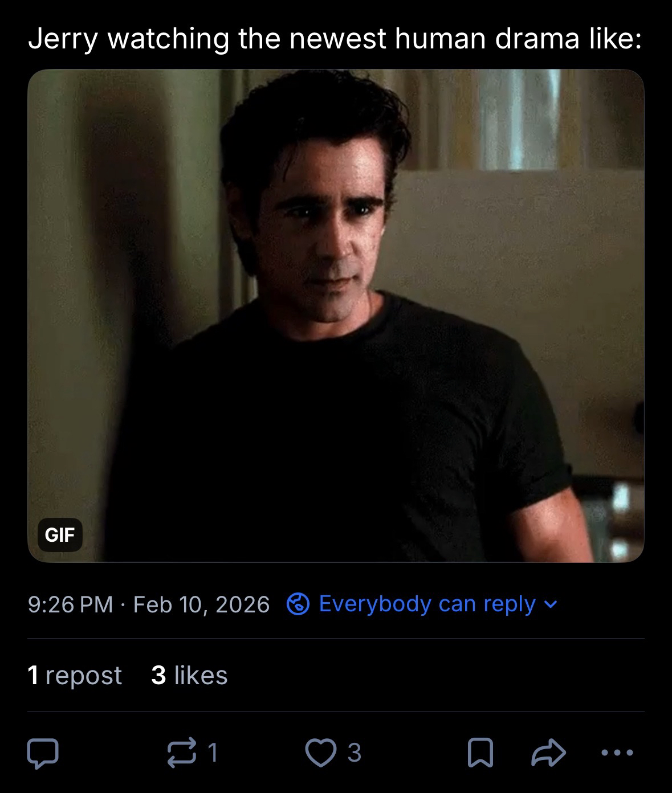Bookmark this post
The image size is (672, 793).
(x=479, y=753)
